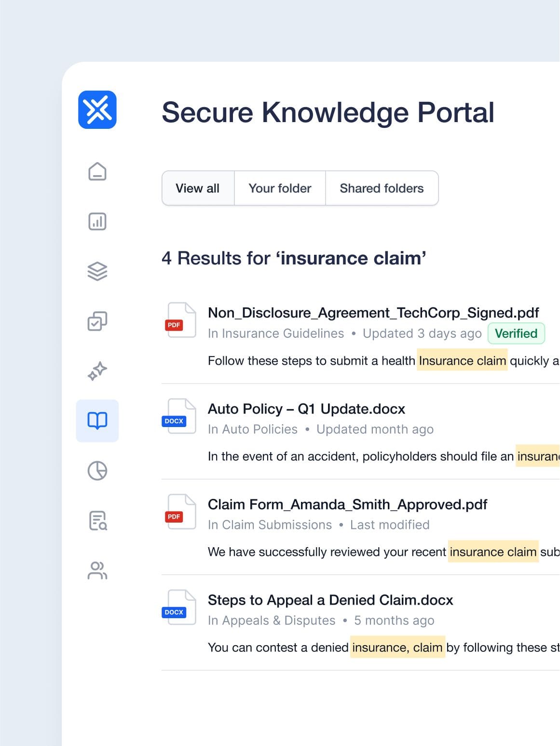Open Non_Disclosure_Agreement_TechCorp_Signed.pdf result
560x746 pixels.
[x=373, y=313]
